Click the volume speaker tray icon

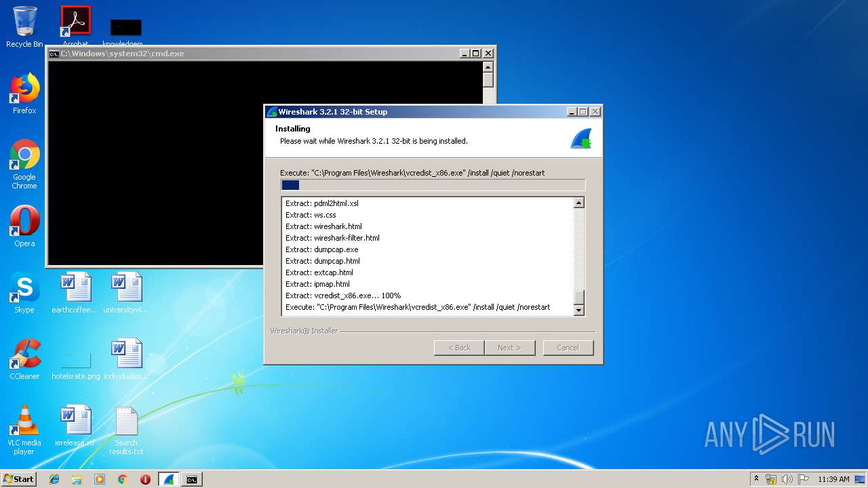(x=787, y=479)
